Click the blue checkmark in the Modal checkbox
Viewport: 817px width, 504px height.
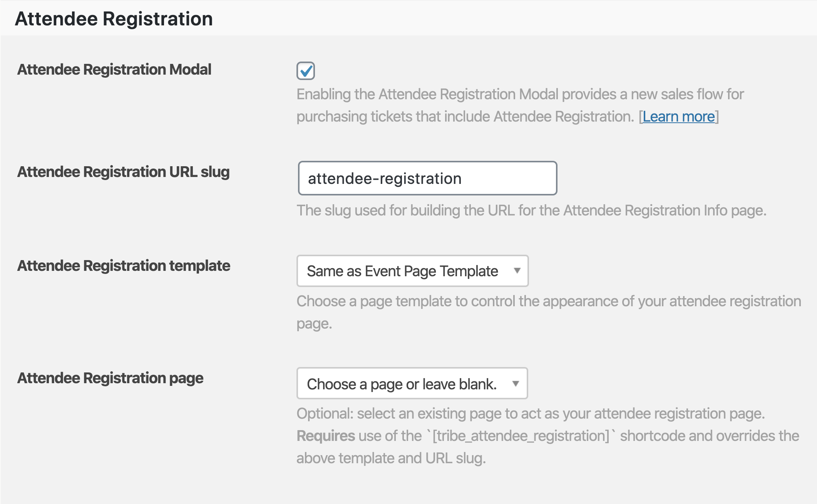(306, 71)
